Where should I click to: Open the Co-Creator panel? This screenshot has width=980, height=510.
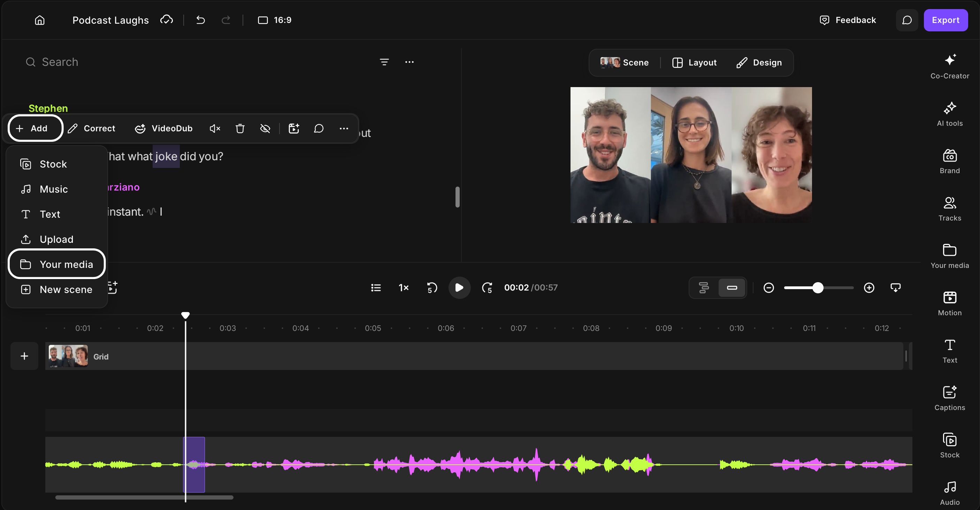950,66
